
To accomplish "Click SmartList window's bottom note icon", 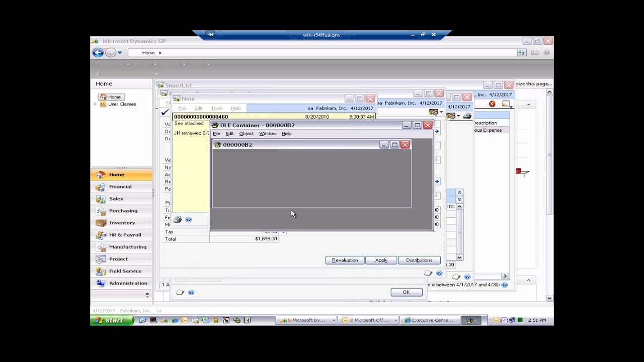I will pyautogui.click(x=456, y=277).
